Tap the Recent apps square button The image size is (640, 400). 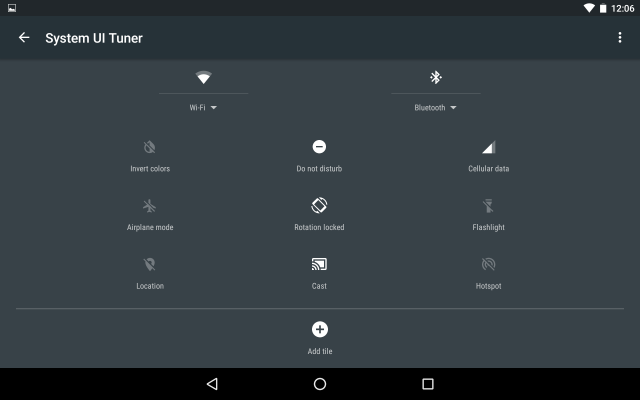pyautogui.click(x=428, y=384)
